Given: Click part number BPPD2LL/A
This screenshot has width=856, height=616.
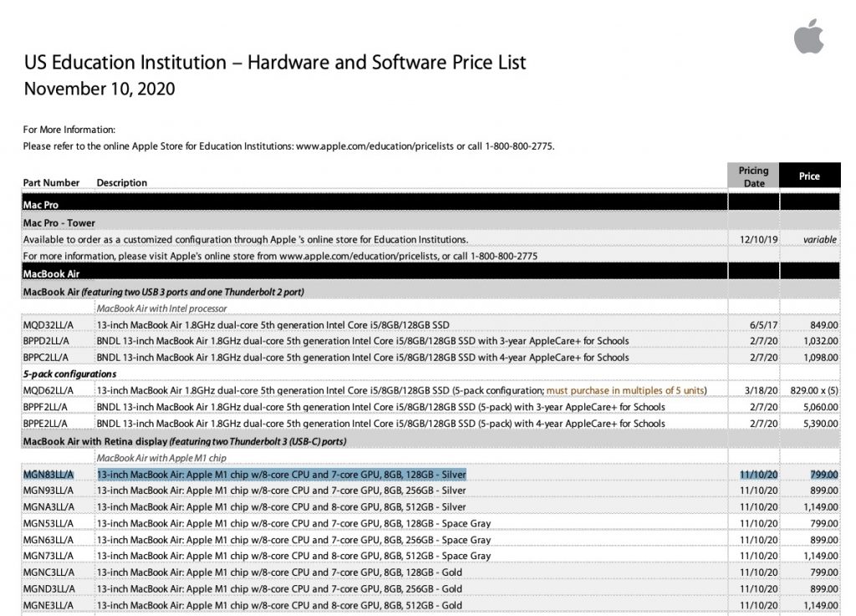Looking at the screenshot, I should pos(47,342).
